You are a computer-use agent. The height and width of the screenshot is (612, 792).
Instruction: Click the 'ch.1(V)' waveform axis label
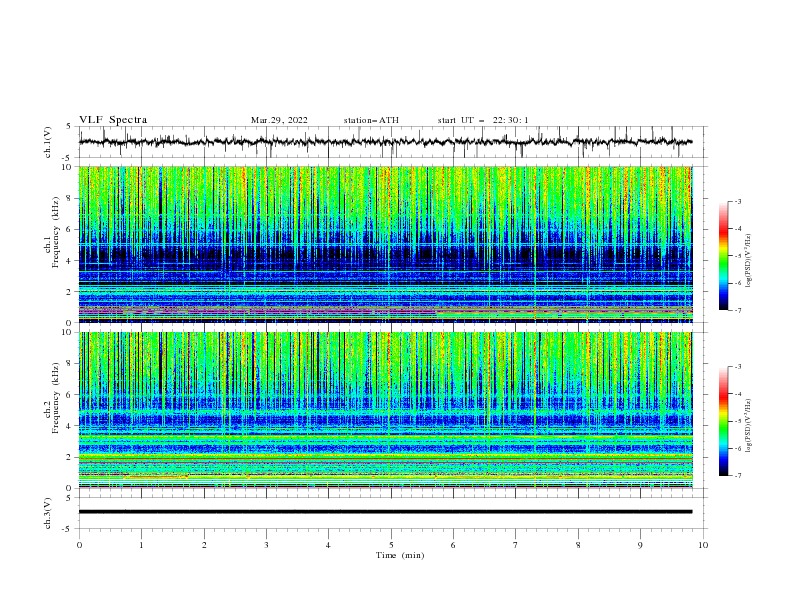(48, 142)
